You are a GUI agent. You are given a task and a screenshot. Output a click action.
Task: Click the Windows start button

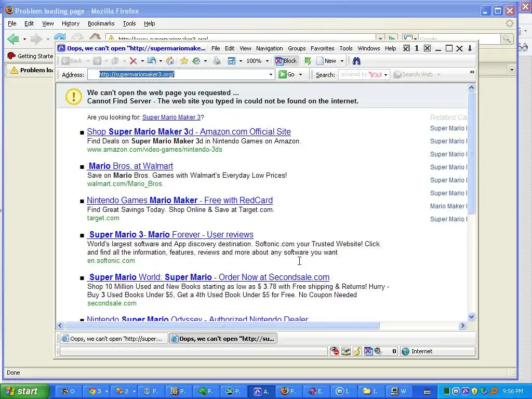(24, 391)
